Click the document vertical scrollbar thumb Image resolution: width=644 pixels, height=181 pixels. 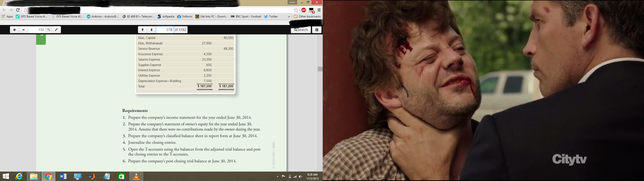point(320,69)
